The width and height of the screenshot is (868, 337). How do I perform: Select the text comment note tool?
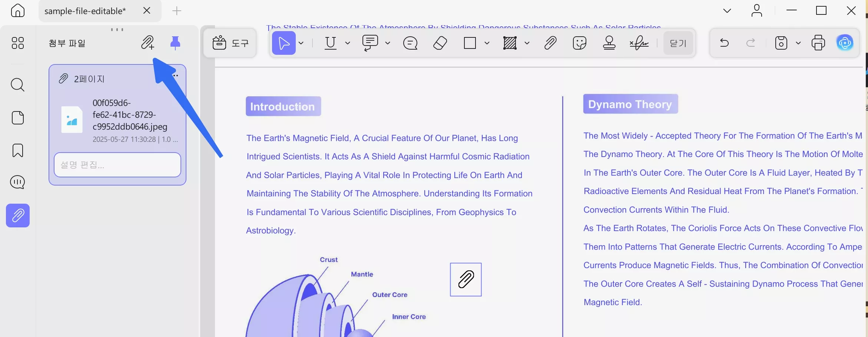pos(370,43)
